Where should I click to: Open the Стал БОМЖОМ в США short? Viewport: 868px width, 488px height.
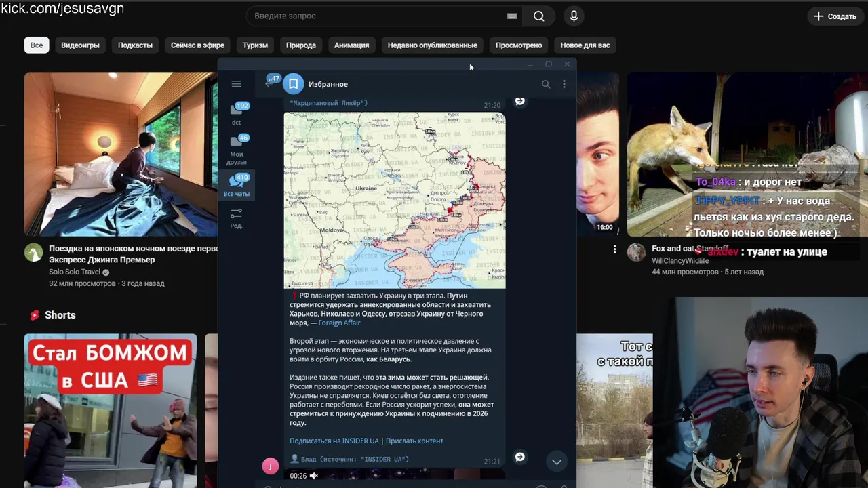click(x=111, y=411)
